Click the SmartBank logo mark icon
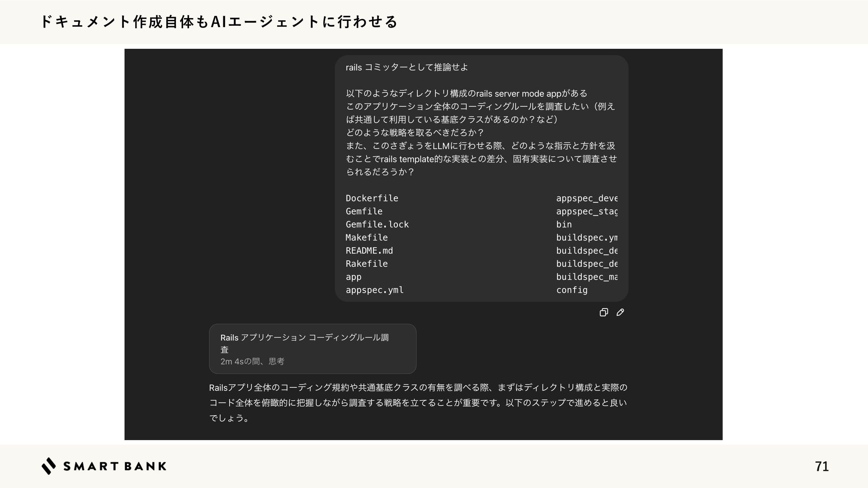Viewport: 868px width, 488px height. pyautogui.click(x=49, y=466)
